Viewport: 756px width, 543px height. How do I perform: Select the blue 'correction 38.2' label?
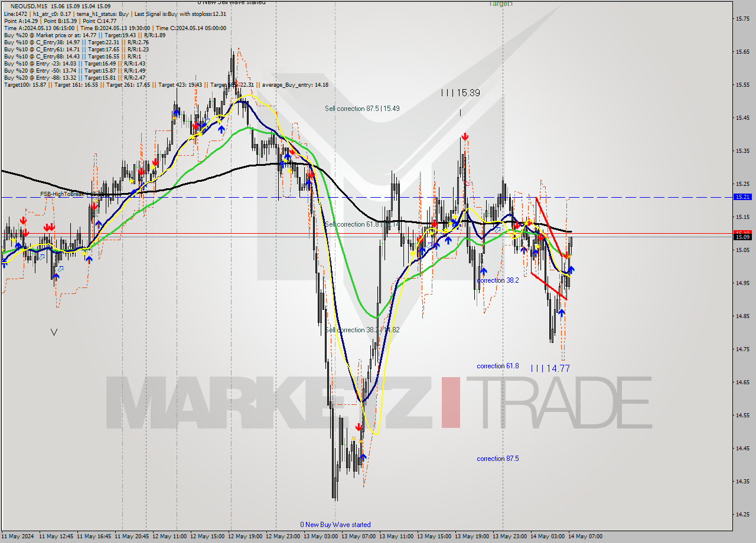coord(498,280)
